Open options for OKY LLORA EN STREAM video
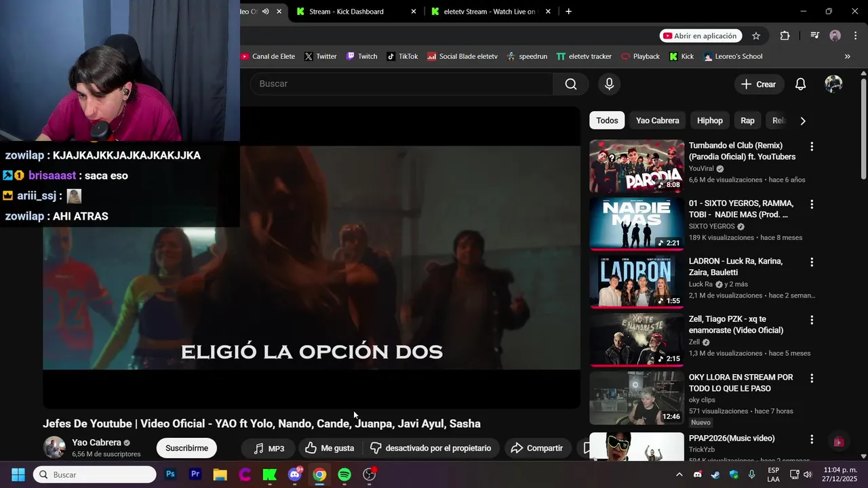Image resolution: width=868 pixels, height=488 pixels. pos(811,378)
